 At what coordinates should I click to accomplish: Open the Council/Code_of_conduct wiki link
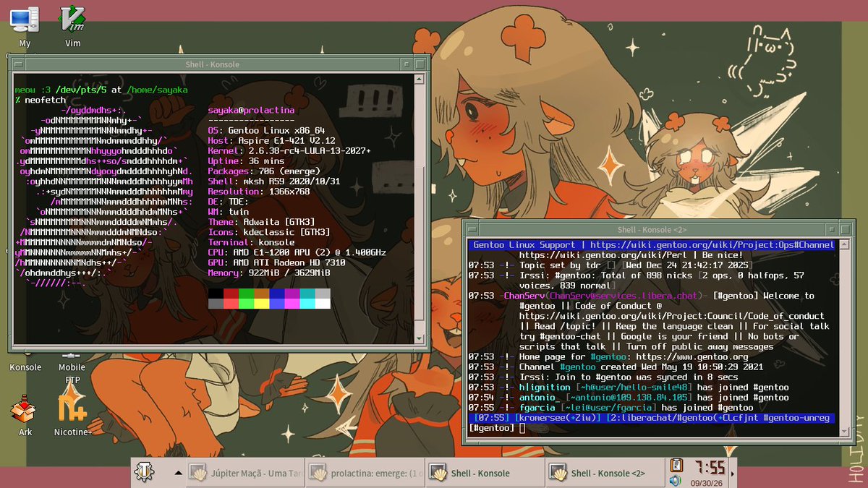[672, 316]
